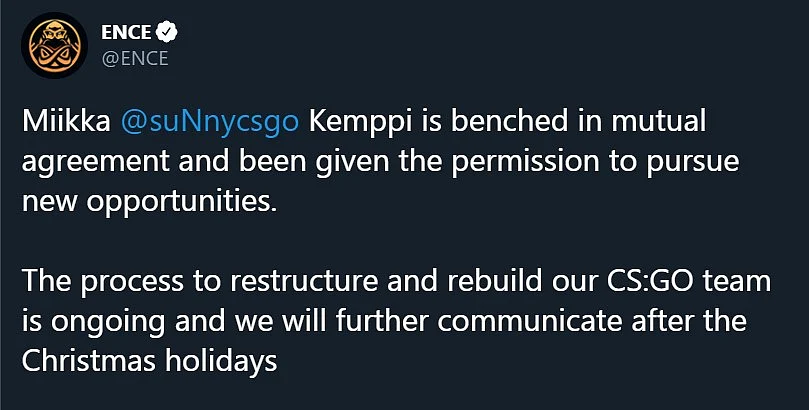Click the word rebuild in the tweet

point(494,282)
